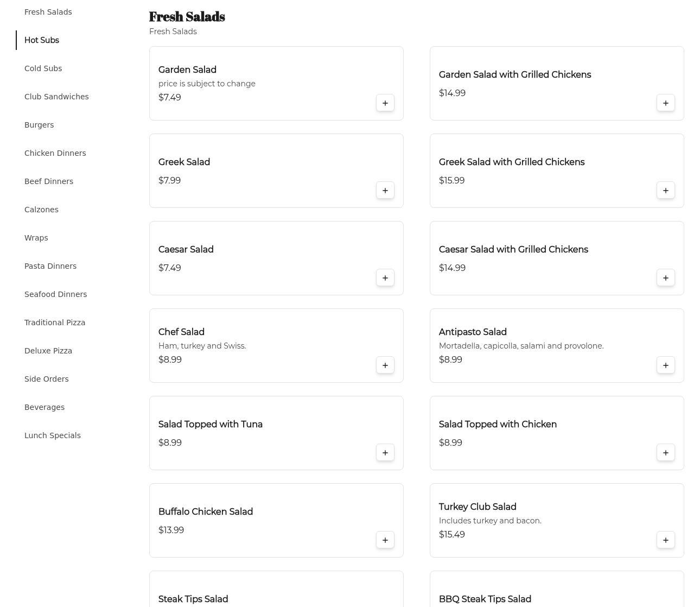Add Turkey Club Salad plus icon

(666, 540)
